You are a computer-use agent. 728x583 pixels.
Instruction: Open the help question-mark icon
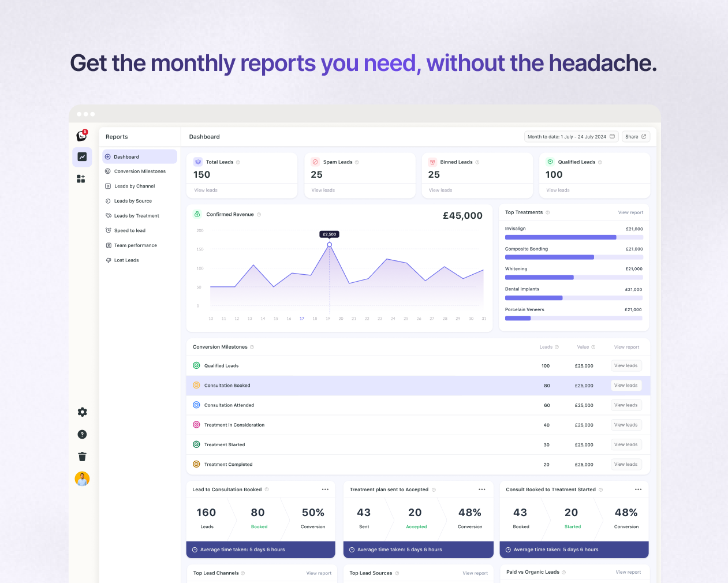[82, 434]
